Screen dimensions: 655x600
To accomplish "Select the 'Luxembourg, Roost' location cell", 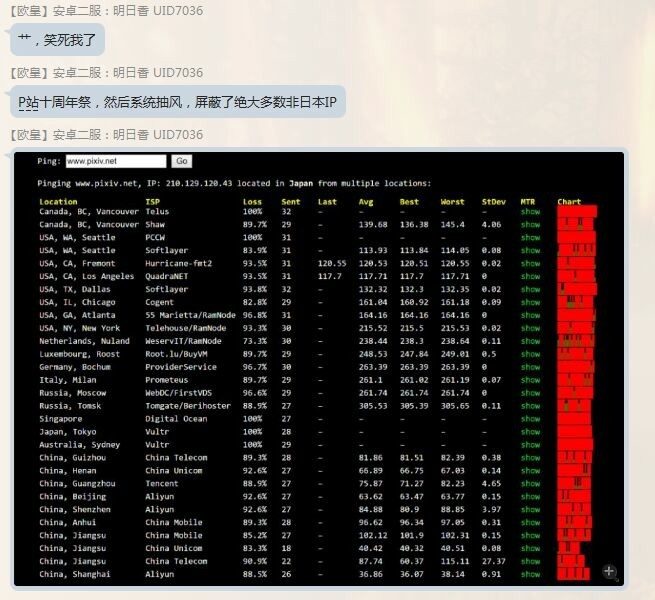I will click(x=79, y=354).
